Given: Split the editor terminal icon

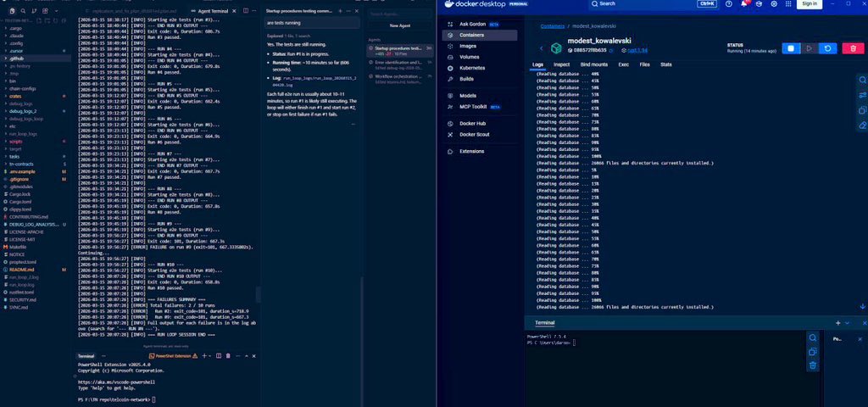Looking at the screenshot, I should 219,355.
